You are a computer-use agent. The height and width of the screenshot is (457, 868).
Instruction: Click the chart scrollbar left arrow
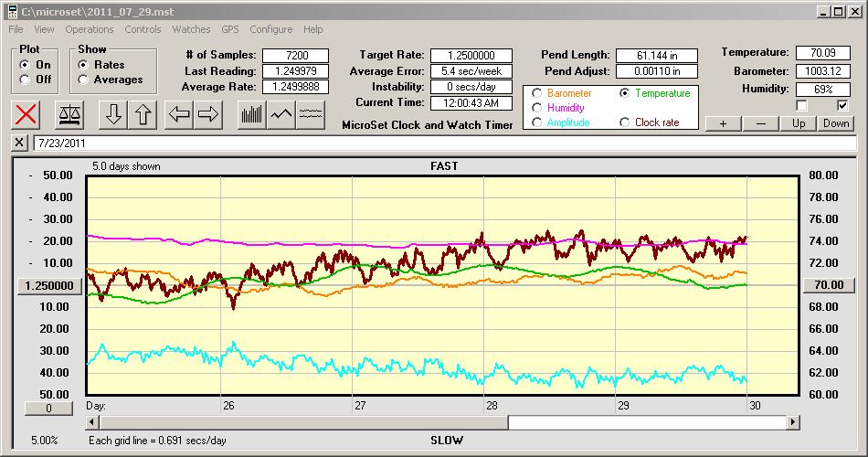92,422
